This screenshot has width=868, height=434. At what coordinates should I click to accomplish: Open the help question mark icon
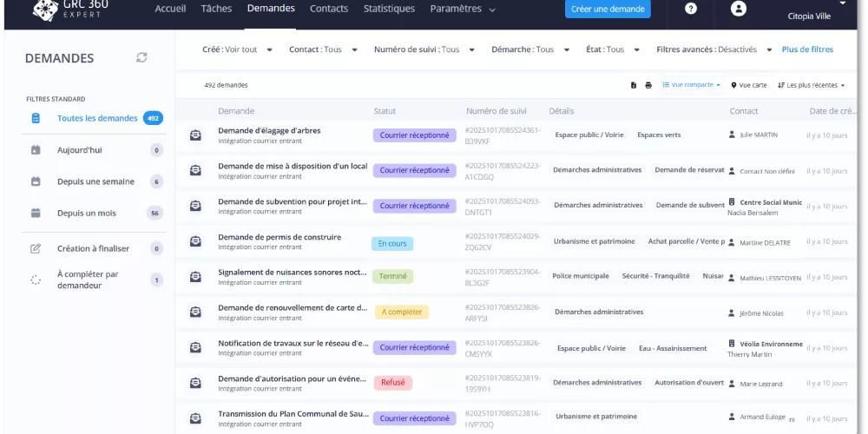pyautogui.click(x=691, y=9)
